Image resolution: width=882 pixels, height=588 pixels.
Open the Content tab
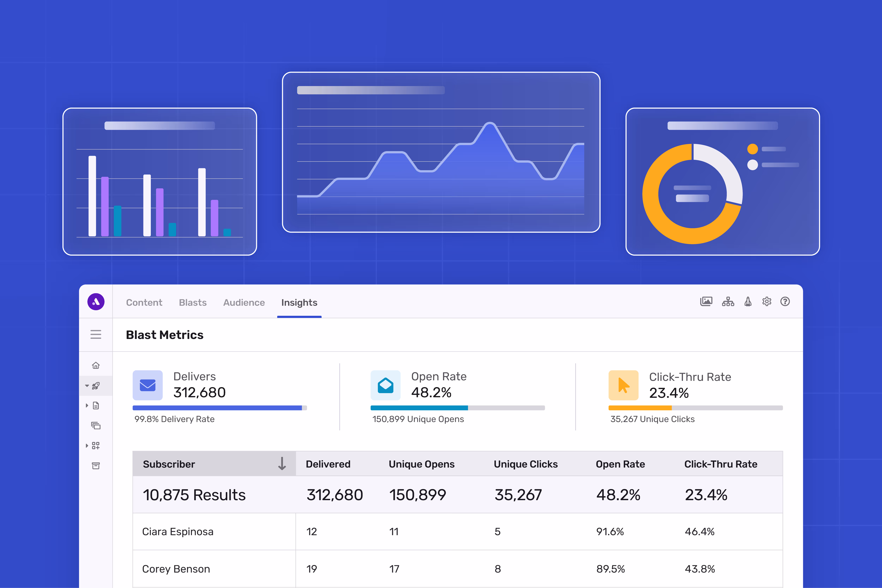click(144, 302)
